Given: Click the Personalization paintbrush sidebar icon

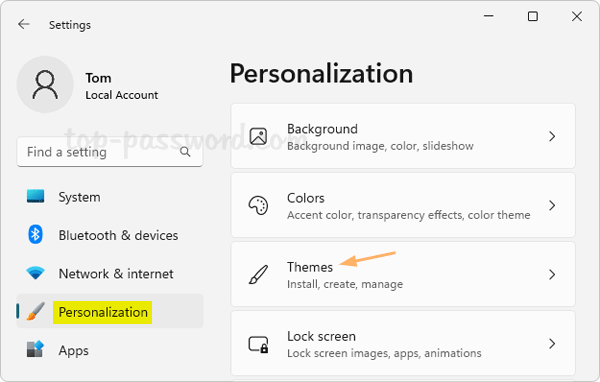Looking at the screenshot, I should 36,311.
